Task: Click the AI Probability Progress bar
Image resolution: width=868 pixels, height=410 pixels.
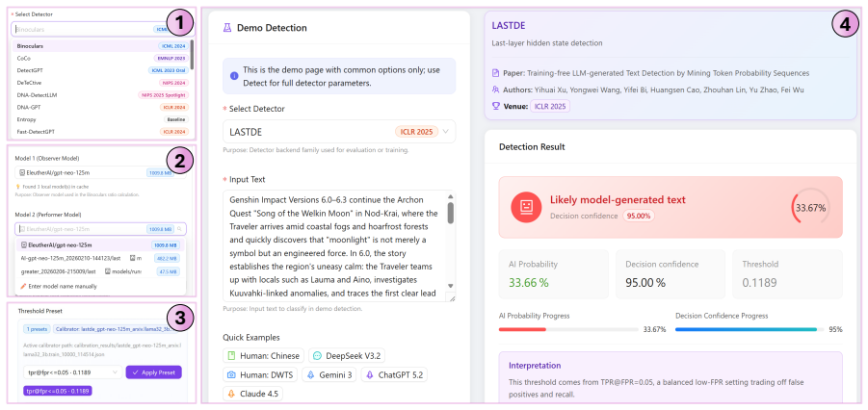Action: (x=569, y=329)
